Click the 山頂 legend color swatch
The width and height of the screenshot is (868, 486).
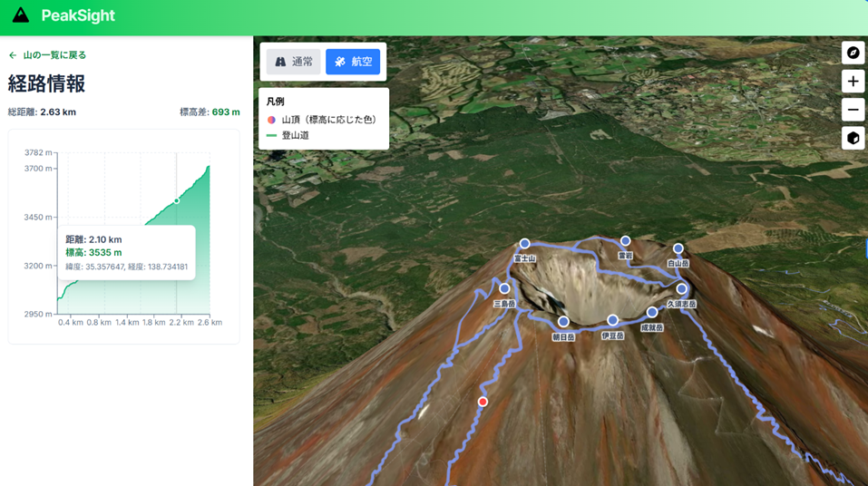pyautogui.click(x=271, y=120)
